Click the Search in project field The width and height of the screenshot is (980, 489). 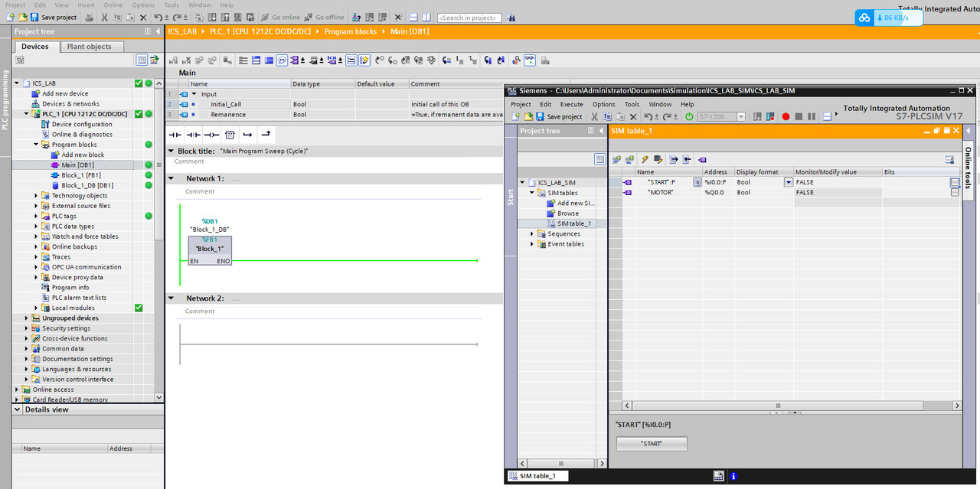tap(469, 18)
